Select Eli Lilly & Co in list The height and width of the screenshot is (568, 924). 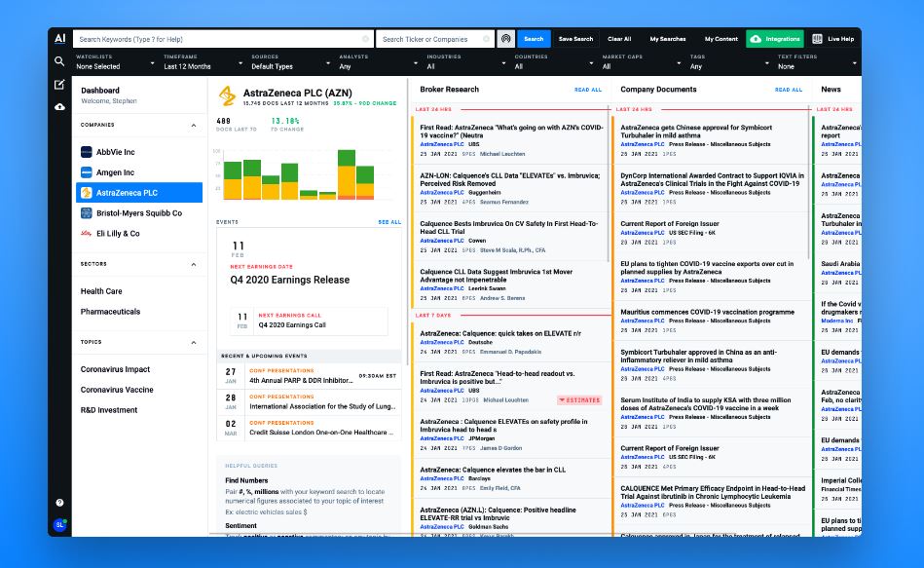point(139,233)
